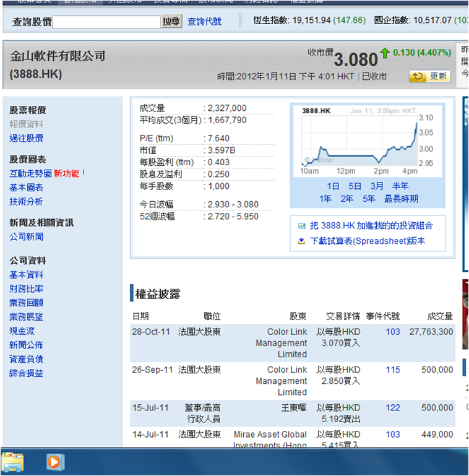Click the 搜尋 search button
Screen dimensions: 469x476
coord(171,21)
